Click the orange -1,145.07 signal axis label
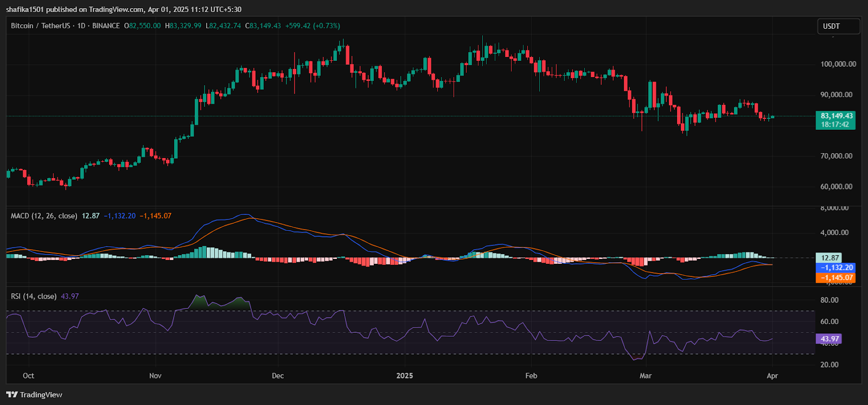The height and width of the screenshot is (405, 868). click(x=836, y=277)
